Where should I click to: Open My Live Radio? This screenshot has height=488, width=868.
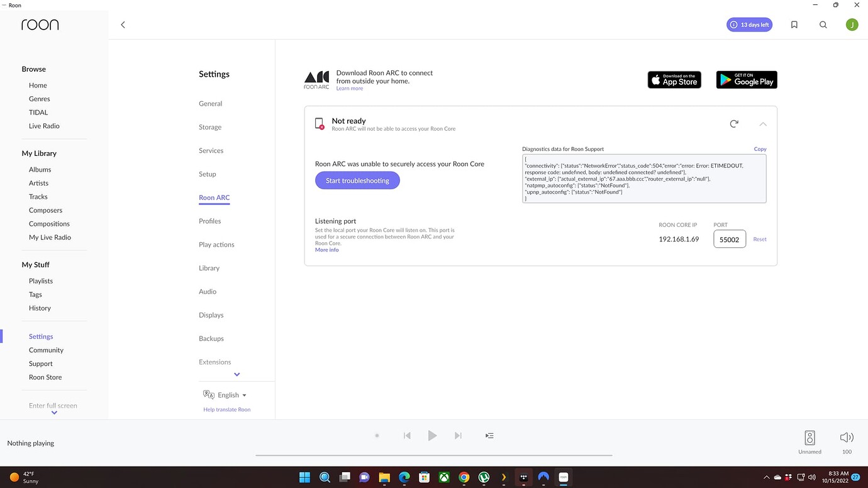pos(50,237)
